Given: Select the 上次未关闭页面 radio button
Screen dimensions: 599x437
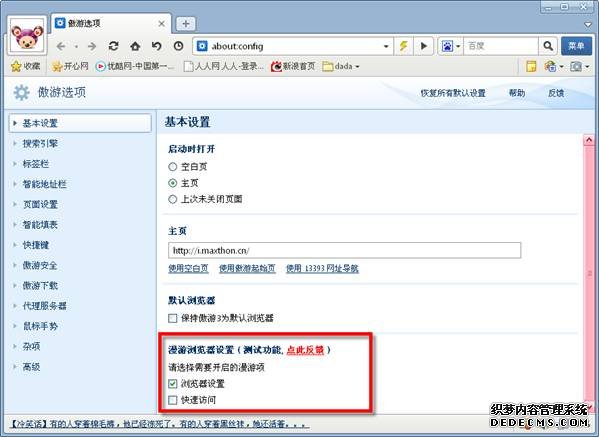Looking at the screenshot, I should [173, 199].
